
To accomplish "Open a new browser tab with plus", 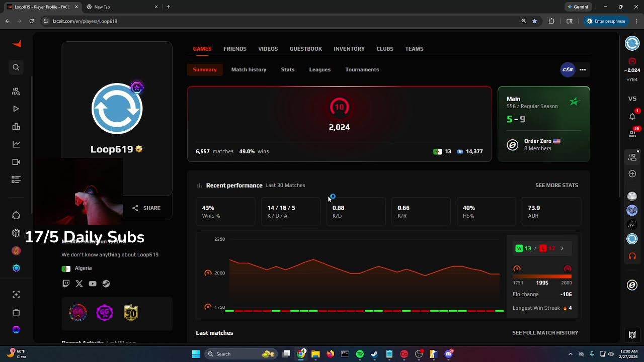I will click(168, 7).
